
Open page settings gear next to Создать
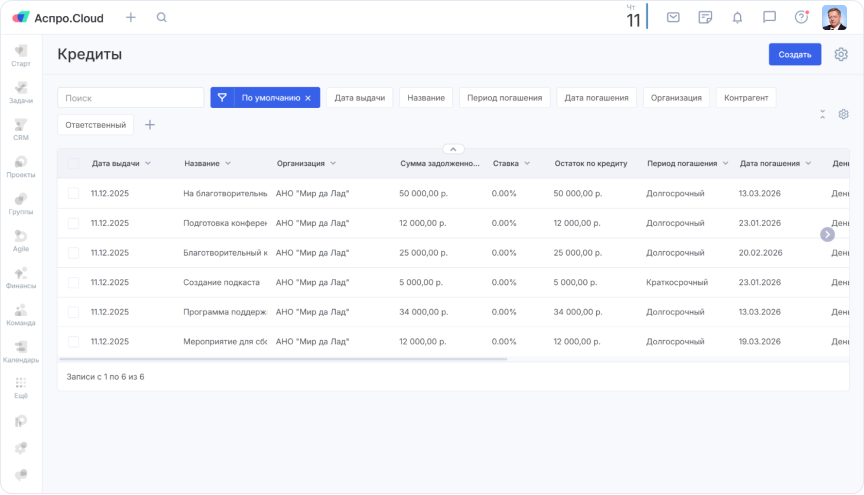[841, 55]
